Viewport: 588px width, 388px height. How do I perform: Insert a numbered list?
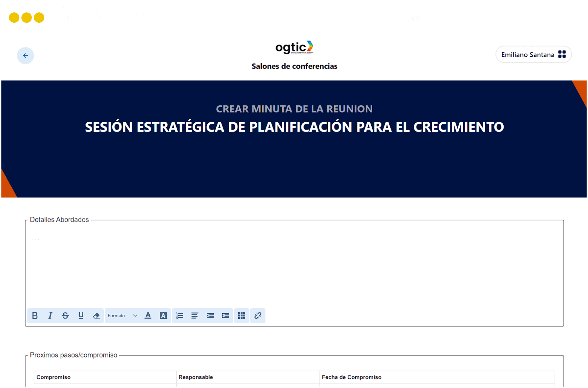[180, 315]
